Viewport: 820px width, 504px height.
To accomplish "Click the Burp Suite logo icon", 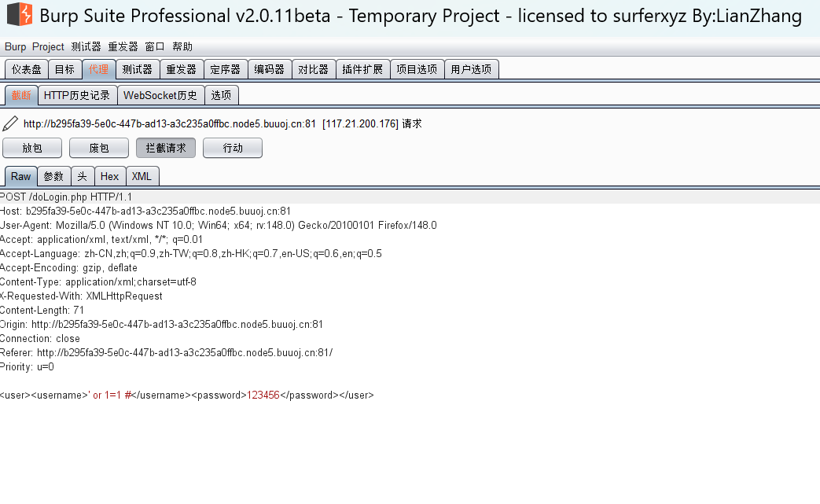I will pos(20,14).
